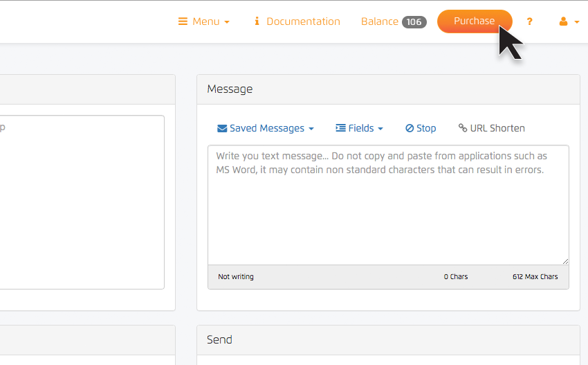The image size is (588, 365).
Task: Click the hamburger icon beside Menu
Action: 183,21
